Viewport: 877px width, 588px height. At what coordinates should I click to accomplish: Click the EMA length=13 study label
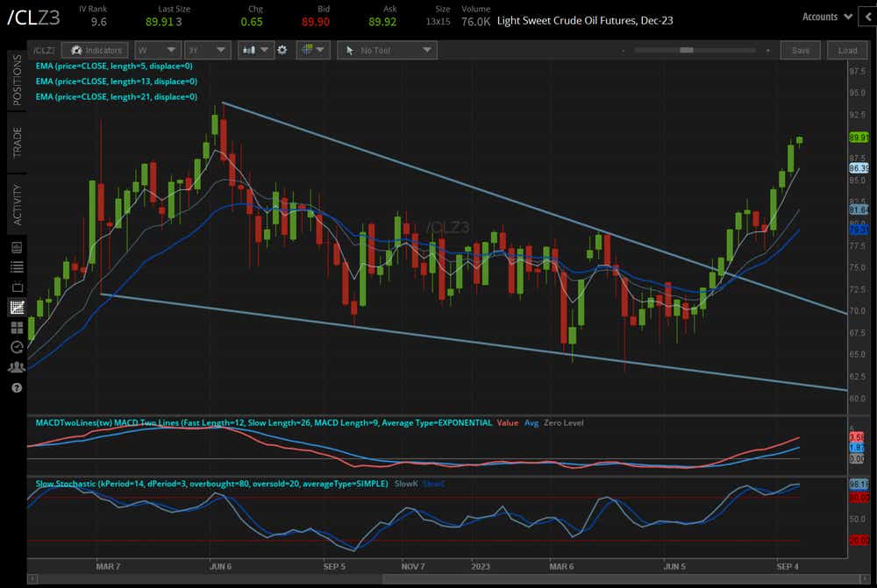click(x=117, y=81)
